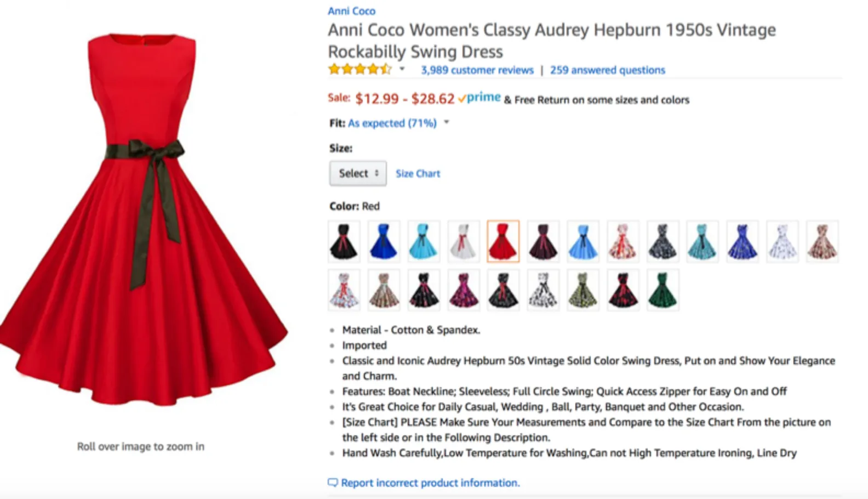This screenshot has height=499, width=868.
Task: Click the large red dress product image
Action: [x=142, y=219]
